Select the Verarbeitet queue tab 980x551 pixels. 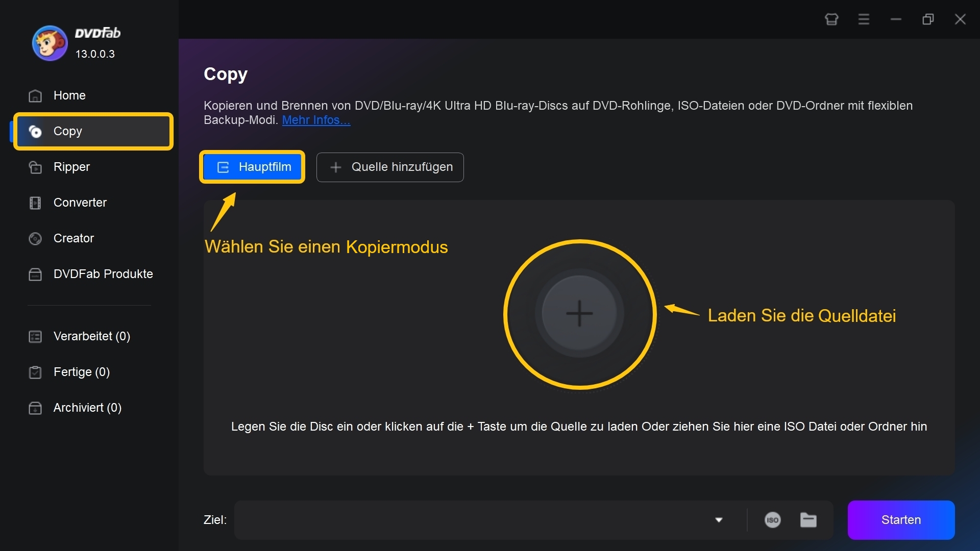(90, 335)
